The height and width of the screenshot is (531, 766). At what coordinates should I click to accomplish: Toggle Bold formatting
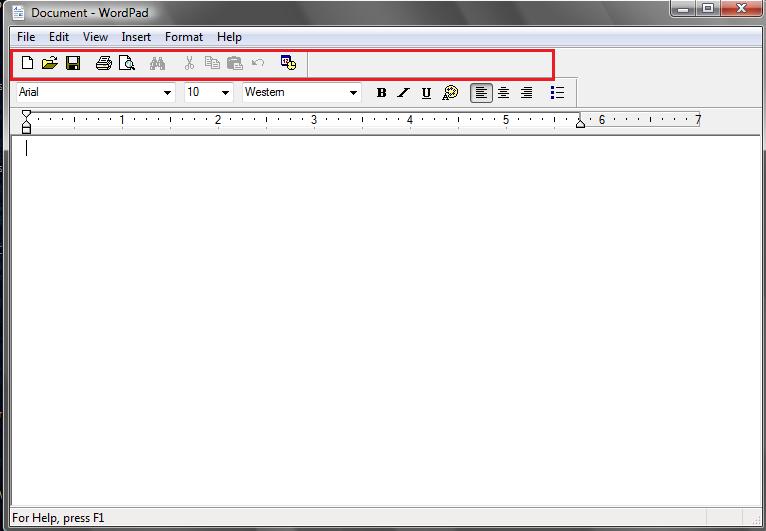[381, 93]
